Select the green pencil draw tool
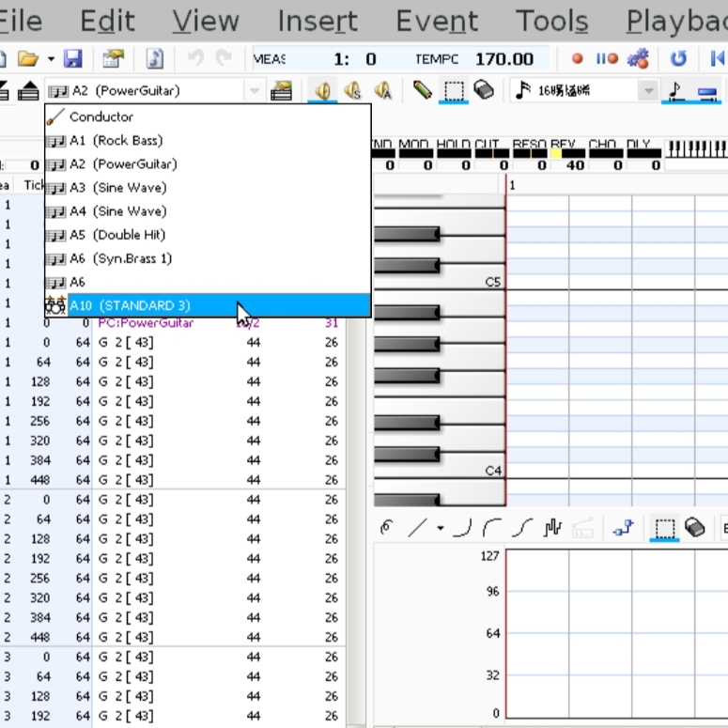This screenshot has width=728, height=728. coord(423,90)
